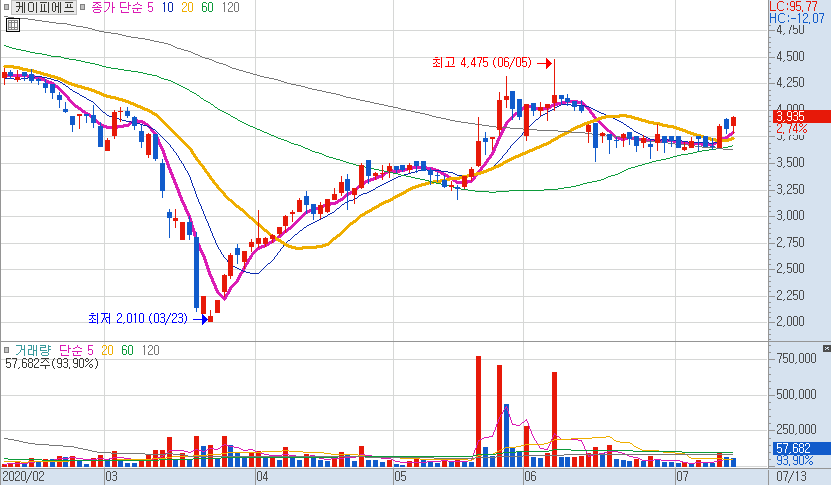This screenshot has width=831, height=485.
Task: Select the orange 20-day volume average label
Action: point(107,350)
